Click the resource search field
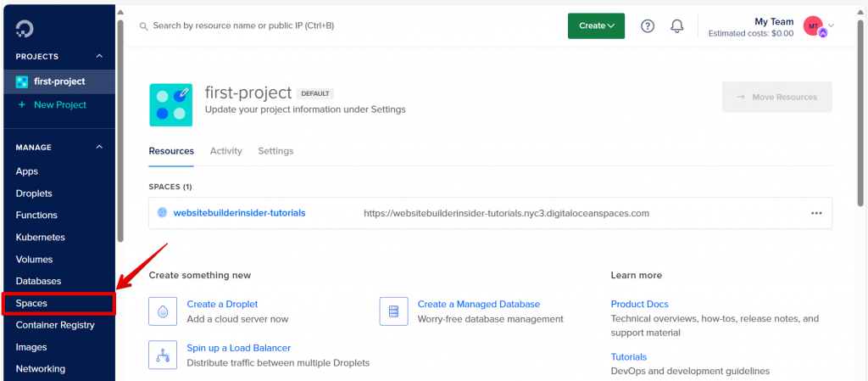868x381 pixels. pyautogui.click(x=339, y=26)
